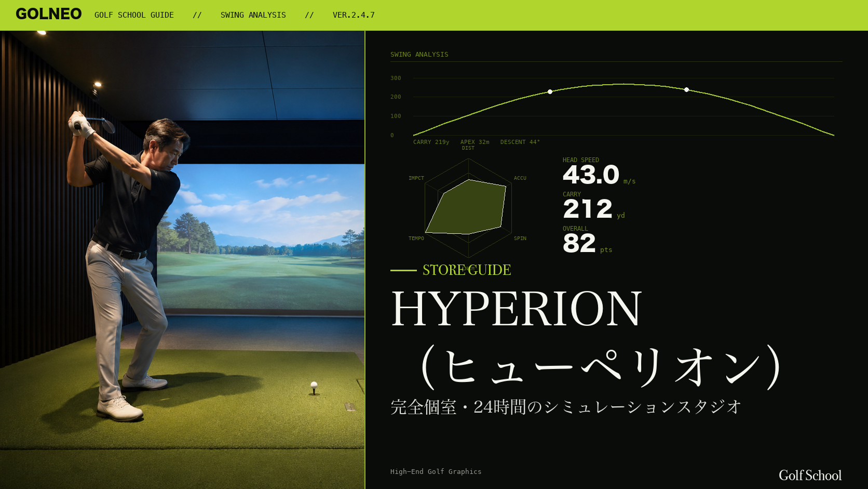868x489 pixels.
Task: Select SWING ANALYSIS in top header
Action: pyautogui.click(x=253, y=15)
